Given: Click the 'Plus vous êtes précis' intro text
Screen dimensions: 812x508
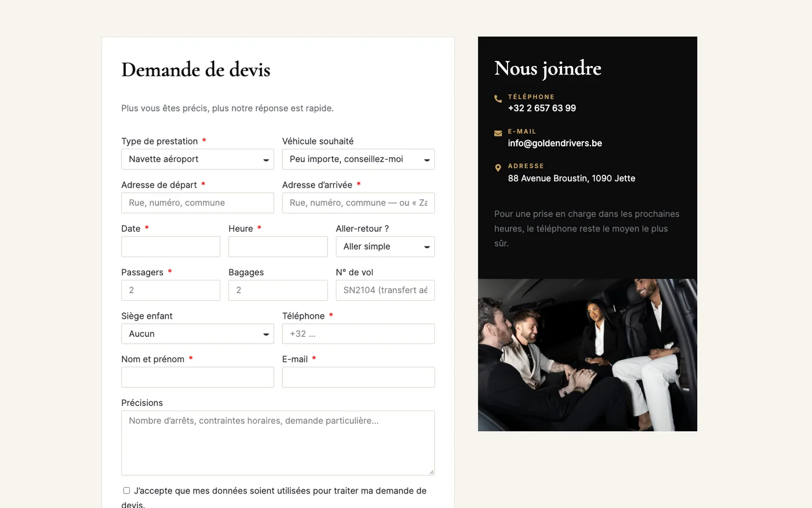Looking at the screenshot, I should coord(227,108).
